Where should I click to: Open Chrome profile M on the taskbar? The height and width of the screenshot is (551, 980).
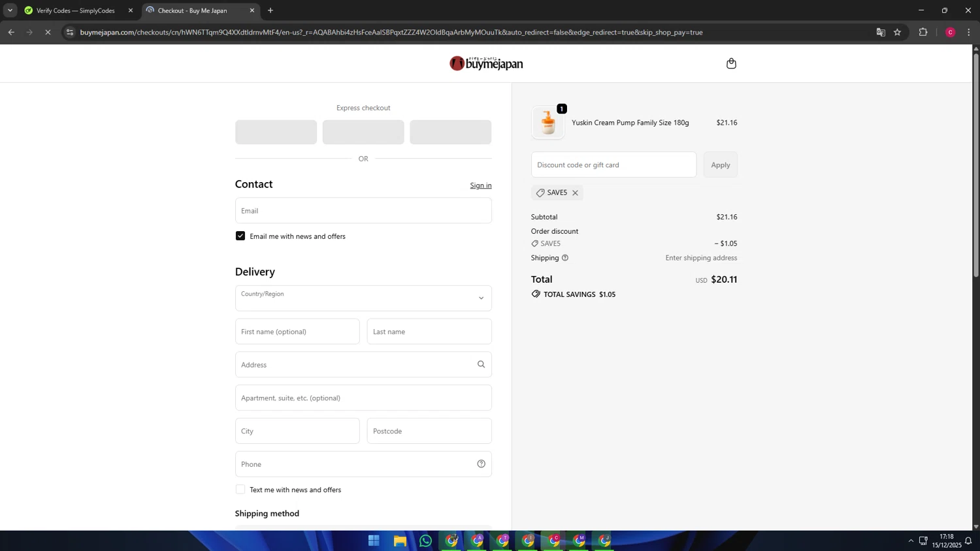coord(580,541)
